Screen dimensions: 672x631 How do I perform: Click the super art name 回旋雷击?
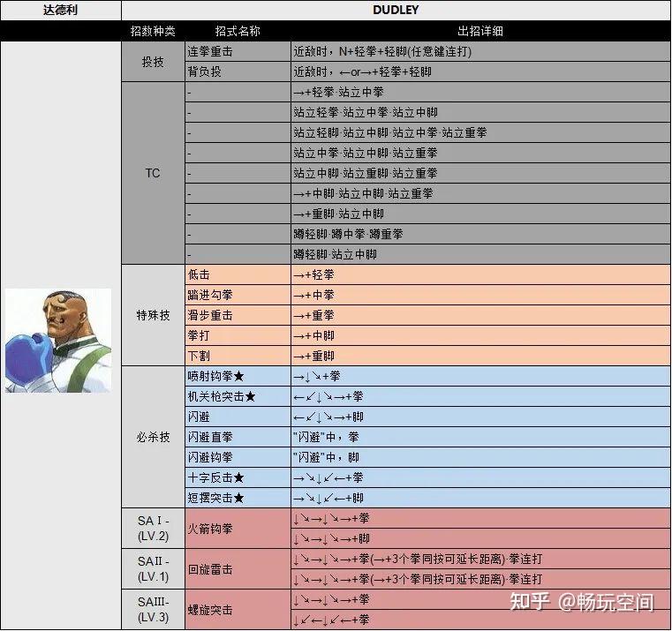[210, 569]
